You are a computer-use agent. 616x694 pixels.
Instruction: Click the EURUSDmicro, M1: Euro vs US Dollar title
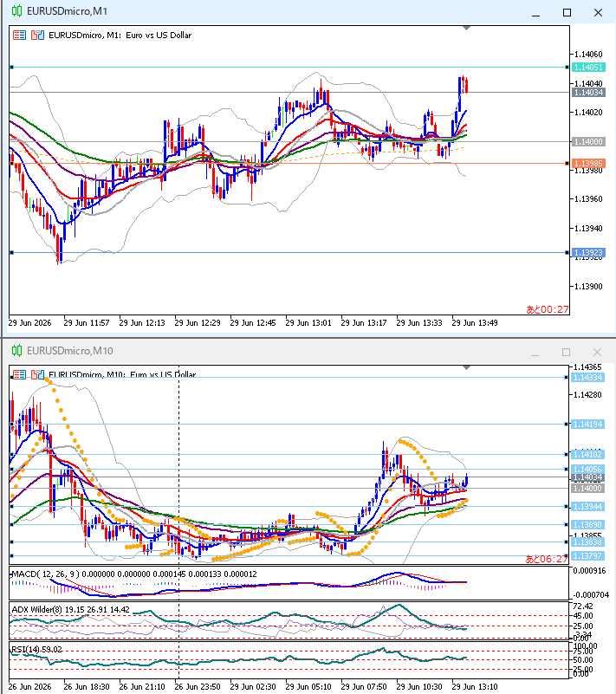(x=120, y=36)
